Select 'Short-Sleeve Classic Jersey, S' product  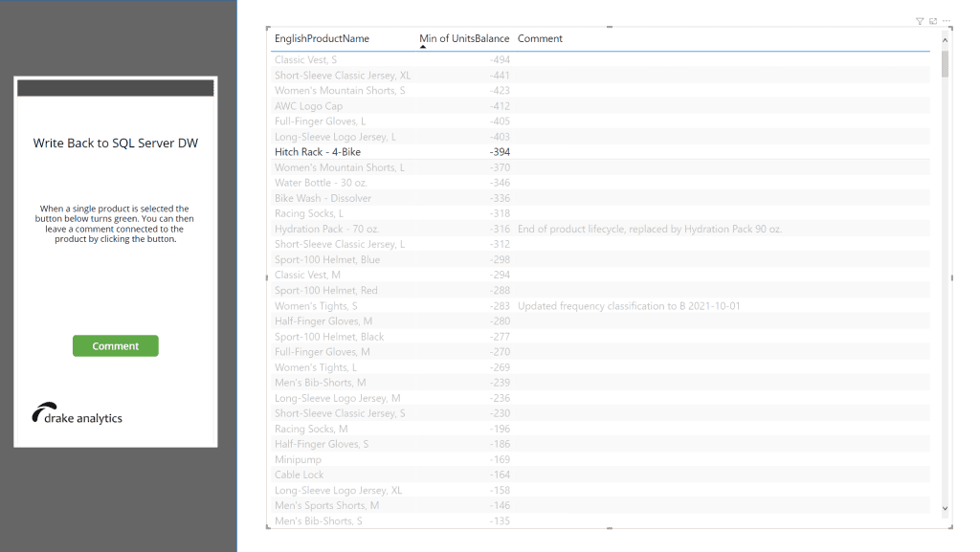coord(340,413)
